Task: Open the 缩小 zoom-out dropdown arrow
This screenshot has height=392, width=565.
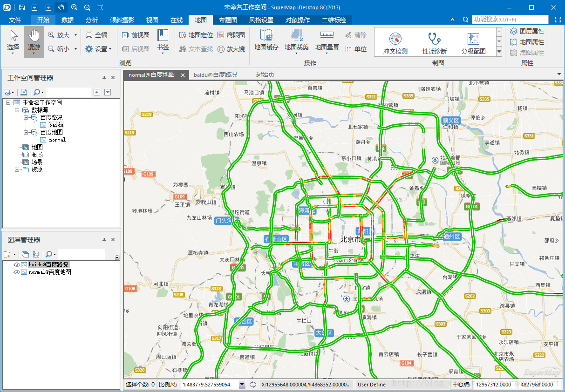Action: click(75, 48)
